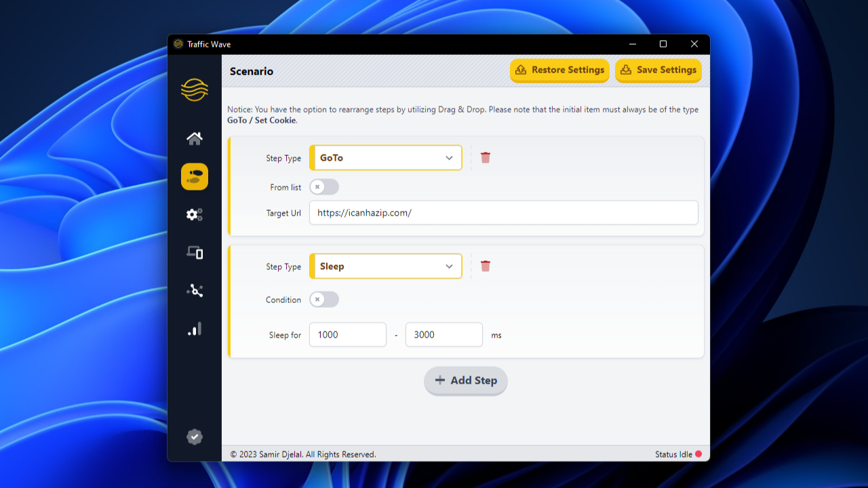Open the Home page from the sidebar
The image size is (868, 488).
[195, 139]
